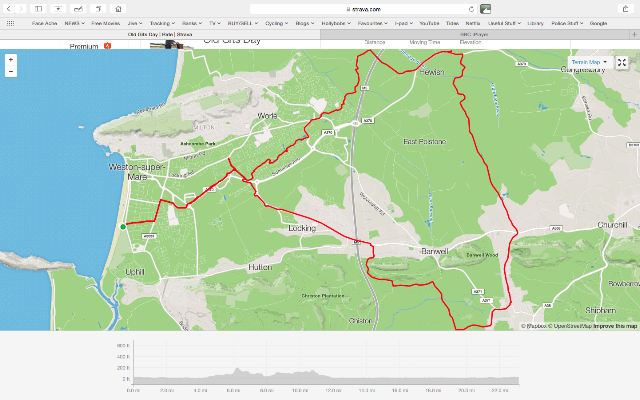Screen dimensions: 640x400
Task: Expand the Cycling bookmarks folder
Action: click(x=276, y=23)
